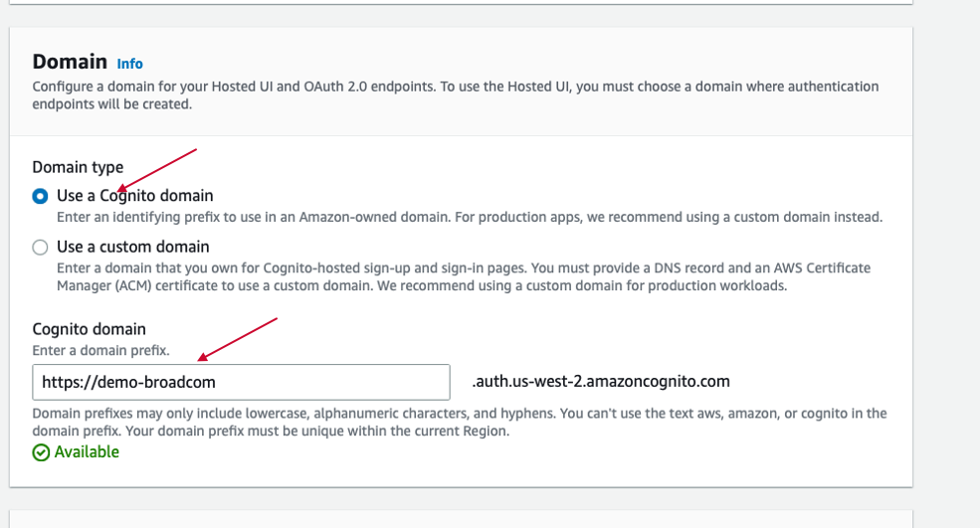
Task: Click the 'Use a Cognito domain' label text
Action: click(x=135, y=196)
